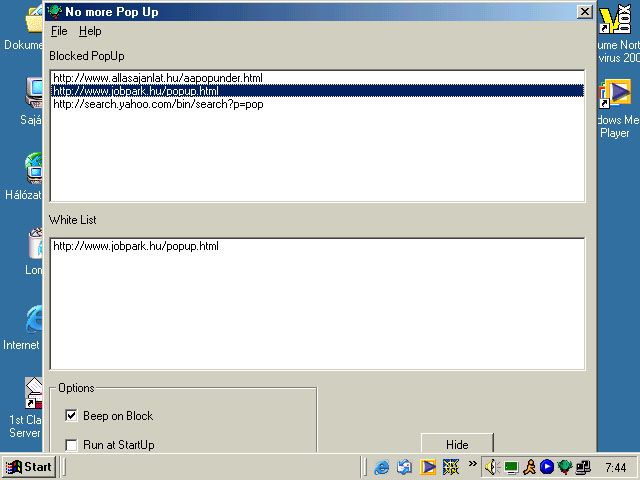Open the Help menu
The image size is (640, 480).
tap(90, 31)
